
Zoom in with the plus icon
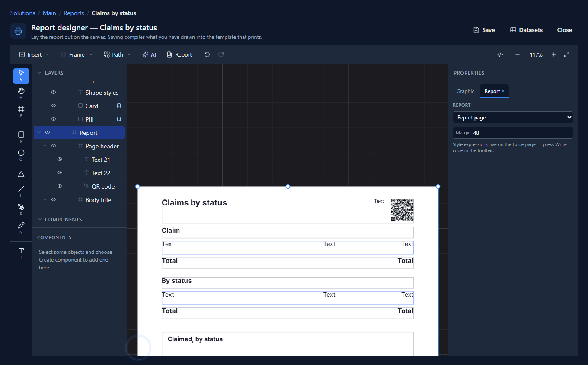click(554, 54)
